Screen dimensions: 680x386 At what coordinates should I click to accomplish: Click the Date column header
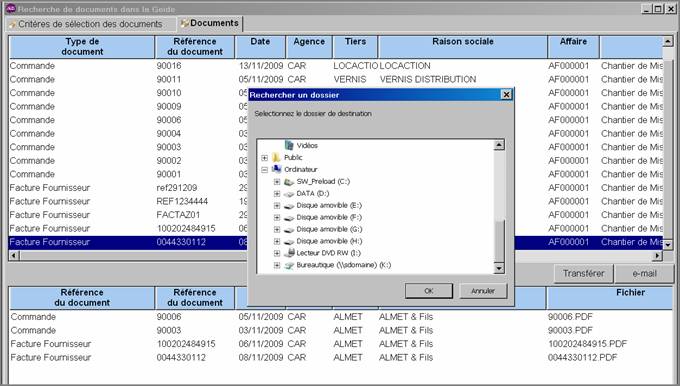(x=260, y=46)
